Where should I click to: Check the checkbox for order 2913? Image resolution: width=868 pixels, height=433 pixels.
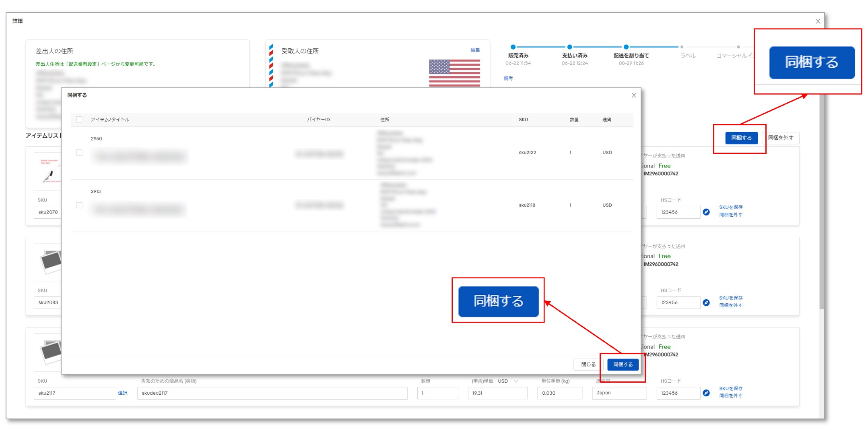(79, 205)
